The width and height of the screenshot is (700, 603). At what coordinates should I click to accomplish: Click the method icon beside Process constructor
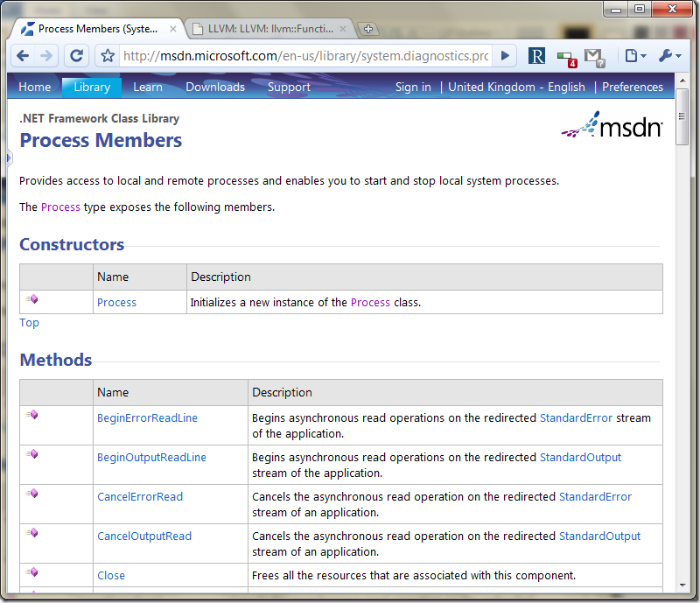pos(31,298)
